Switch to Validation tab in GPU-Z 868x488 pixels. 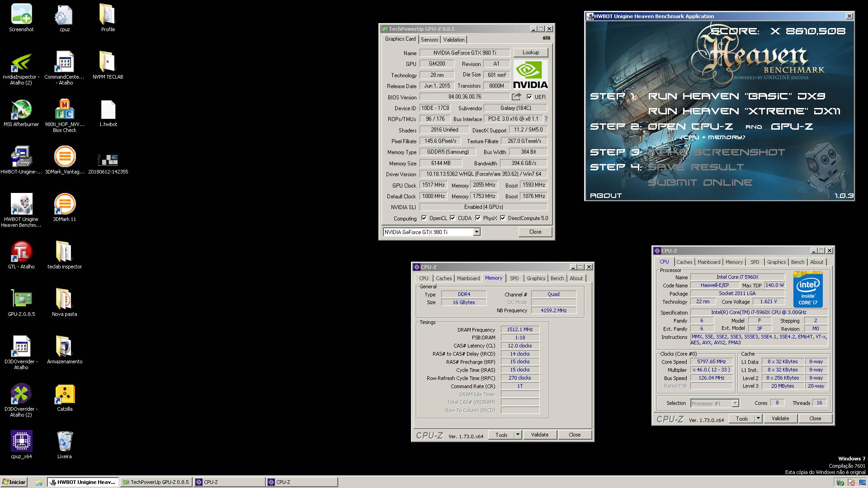point(453,40)
